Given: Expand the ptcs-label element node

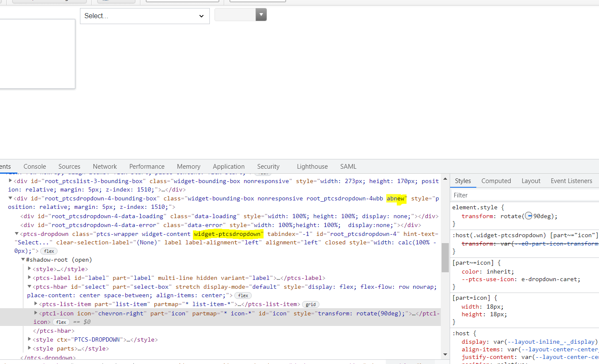Looking at the screenshot, I should (29, 278).
